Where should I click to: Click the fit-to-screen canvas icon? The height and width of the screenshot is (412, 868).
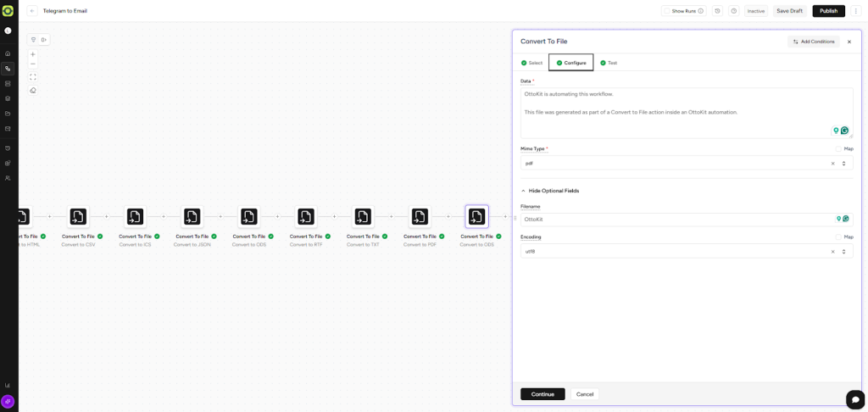pyautogui.click(x=33, y=77)
